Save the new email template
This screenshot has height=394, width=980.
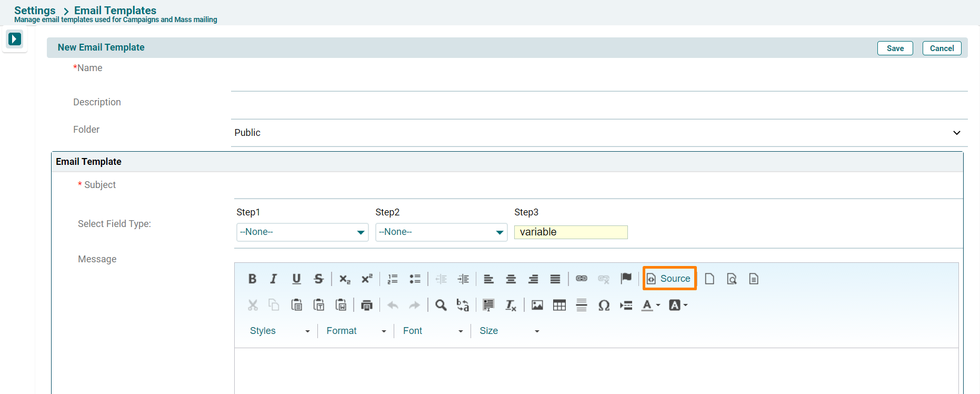(x=895, y=48)
